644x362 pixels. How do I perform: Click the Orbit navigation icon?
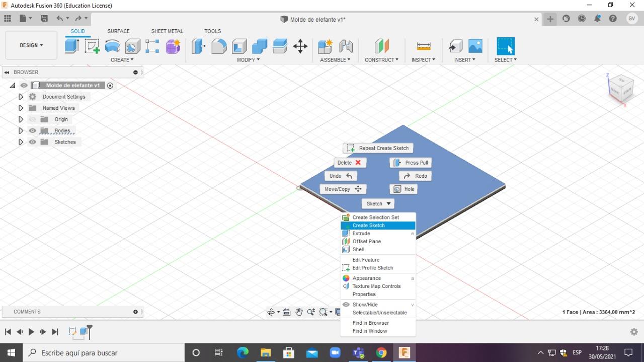[x=271, y=312]
